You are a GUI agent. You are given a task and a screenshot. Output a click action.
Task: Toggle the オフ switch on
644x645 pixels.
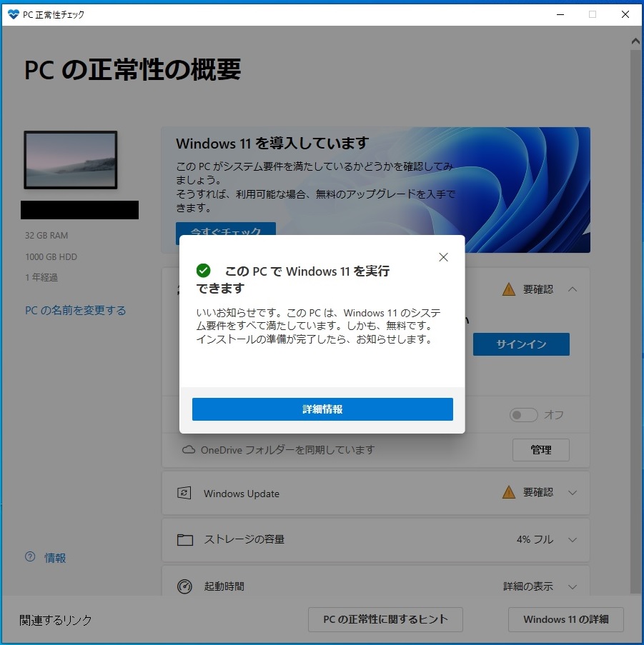click(523, 414)
